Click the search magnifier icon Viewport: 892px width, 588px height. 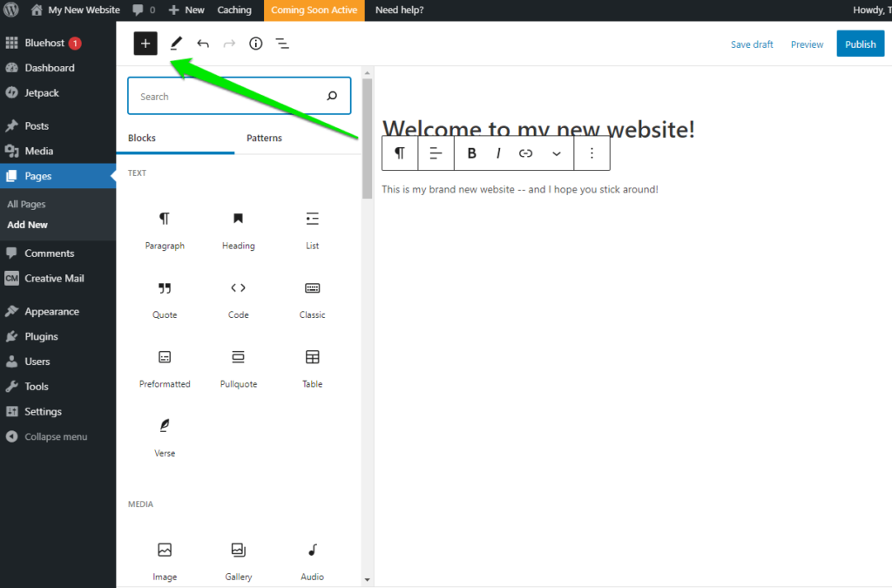(x=332, y=96)
